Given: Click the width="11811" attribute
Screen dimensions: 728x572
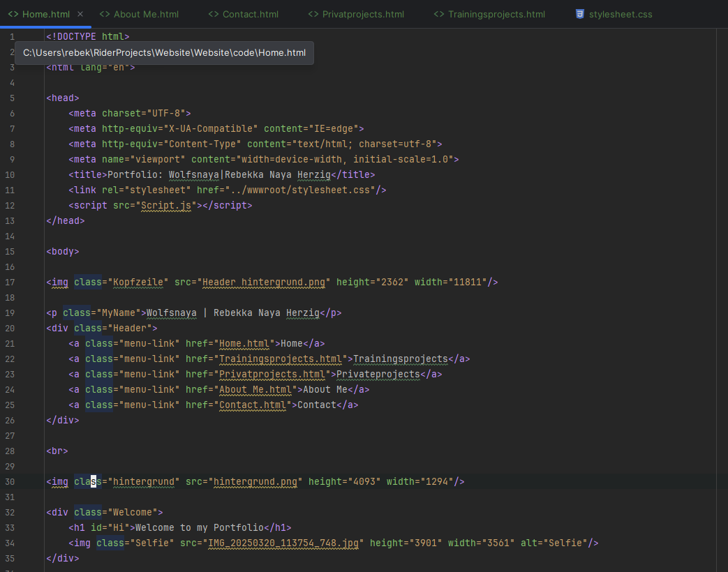Looking at the screenshot, I should point(450,282).
